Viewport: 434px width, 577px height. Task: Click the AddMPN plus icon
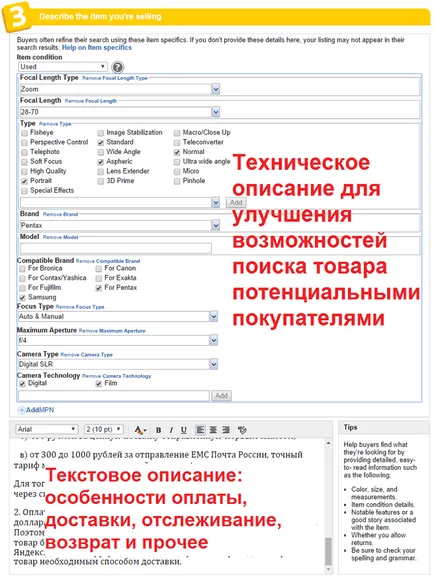[21, 410]
